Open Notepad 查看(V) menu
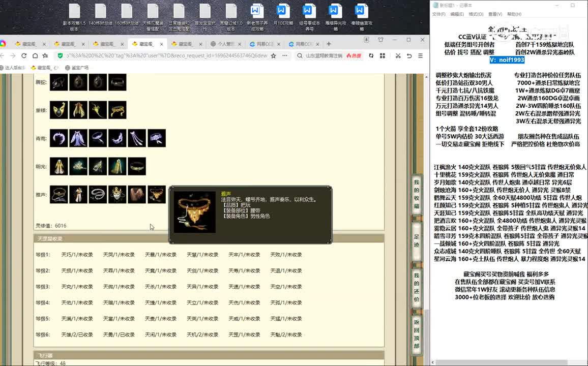Screen dimensions: 588x366 (x=495, y=14)
